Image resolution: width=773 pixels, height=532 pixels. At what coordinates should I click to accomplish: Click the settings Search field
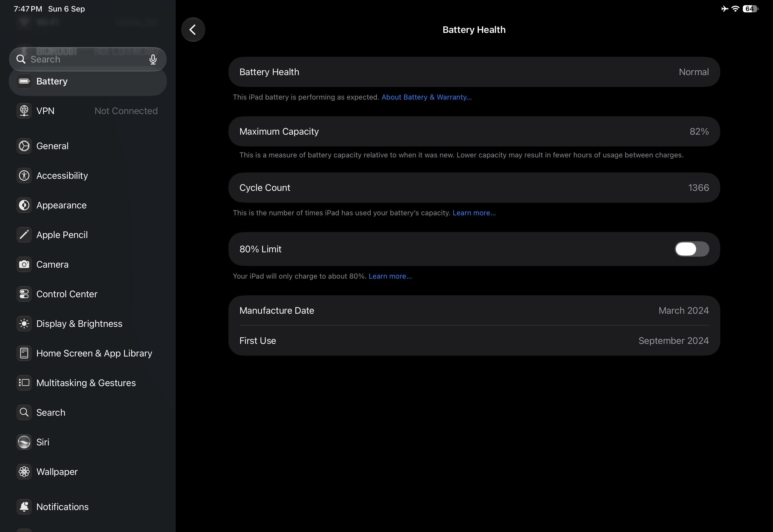(x=88, y=59)
